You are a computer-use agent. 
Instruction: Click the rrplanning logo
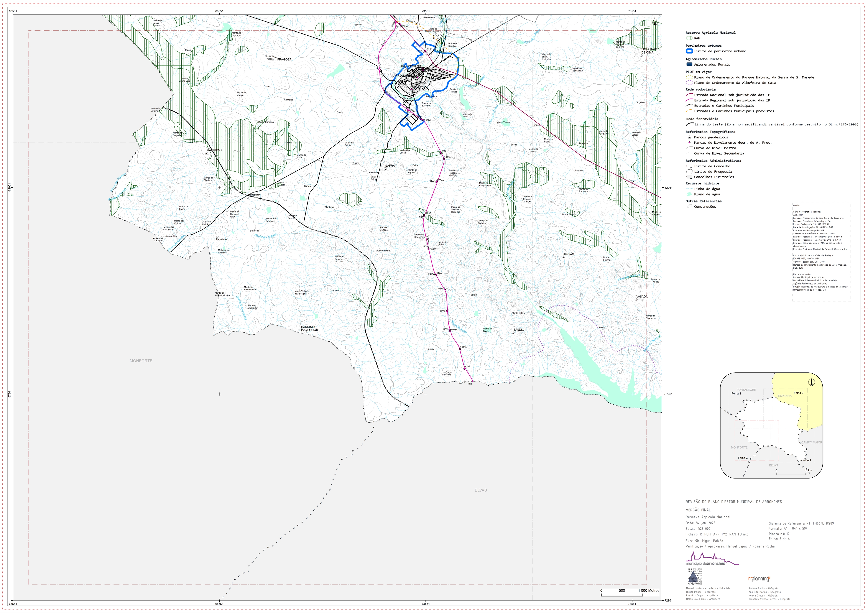pos(759,579)
